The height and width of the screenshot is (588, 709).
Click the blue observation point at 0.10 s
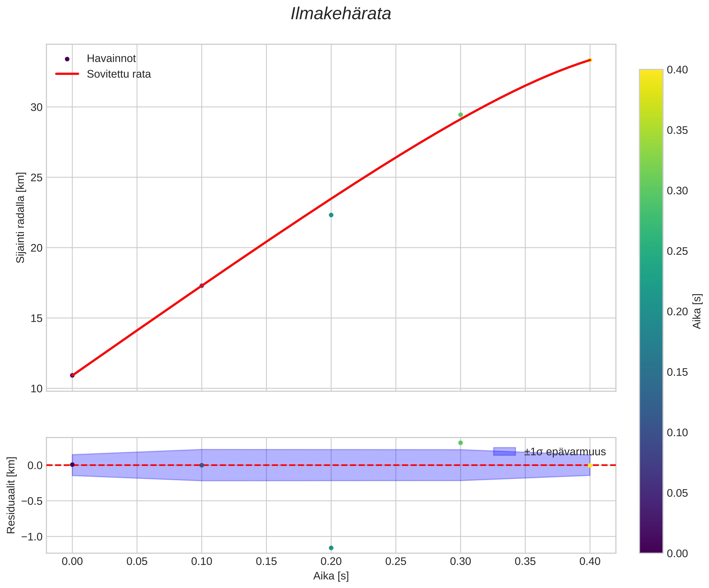point(202,286)
